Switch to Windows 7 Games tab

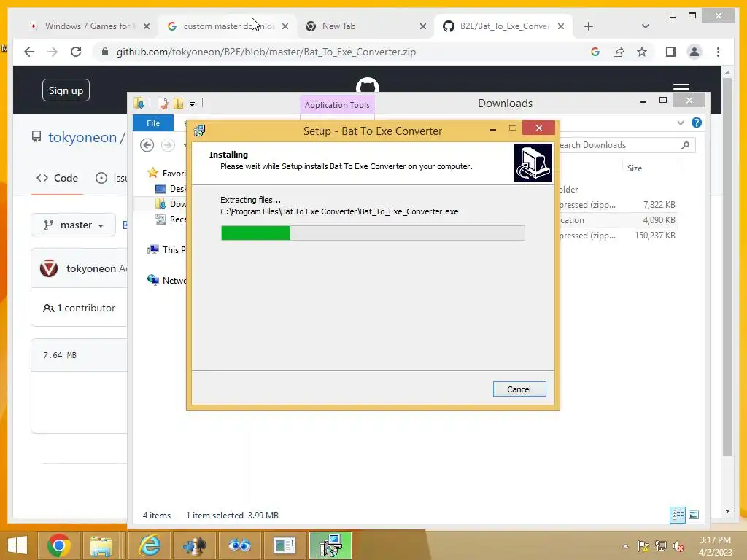point(88,26)
